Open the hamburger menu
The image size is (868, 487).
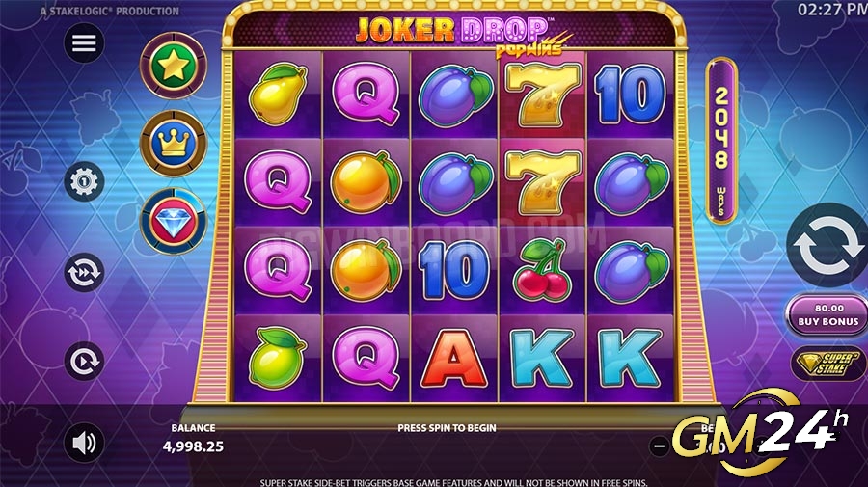pos(84,42)
